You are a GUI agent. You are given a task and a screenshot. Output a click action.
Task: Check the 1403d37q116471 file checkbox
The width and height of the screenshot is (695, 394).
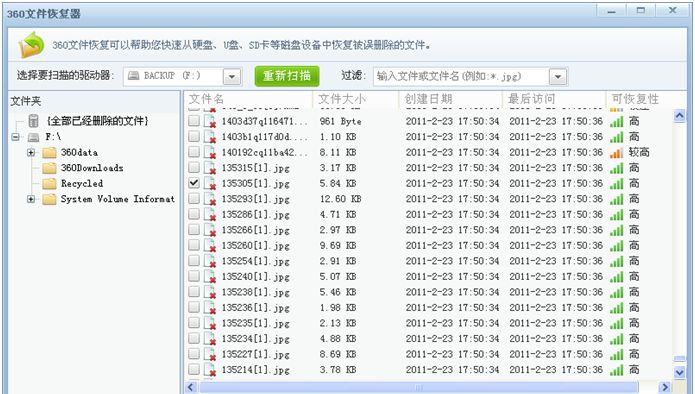tap(194, 121)
